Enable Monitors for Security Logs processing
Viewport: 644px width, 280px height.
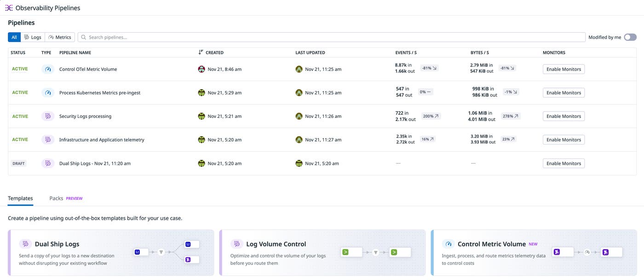click(x=563, y=116)
